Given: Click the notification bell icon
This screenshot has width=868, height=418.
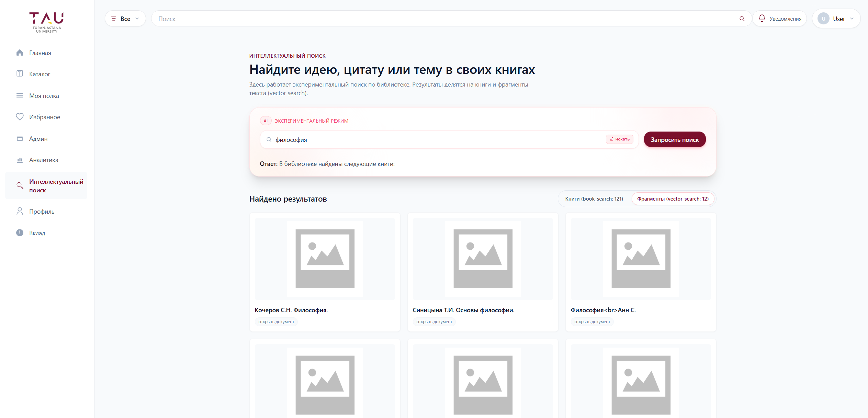Looking at the screenshot, I should coord(762,18).
